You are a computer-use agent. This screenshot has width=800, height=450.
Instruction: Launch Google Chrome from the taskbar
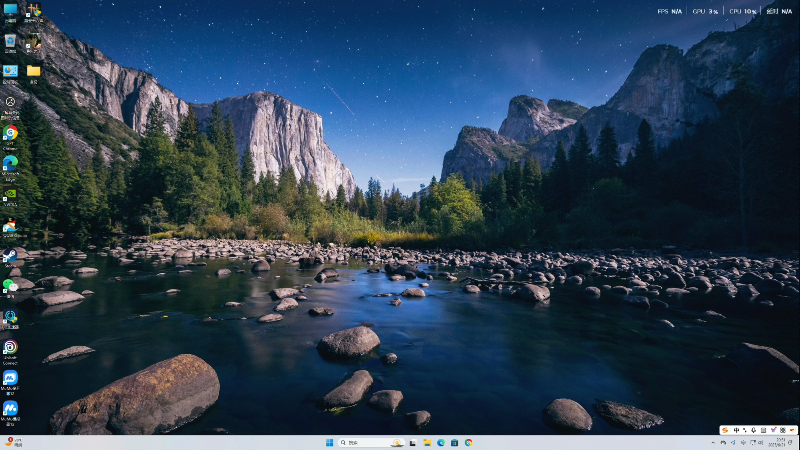point(468,442)
